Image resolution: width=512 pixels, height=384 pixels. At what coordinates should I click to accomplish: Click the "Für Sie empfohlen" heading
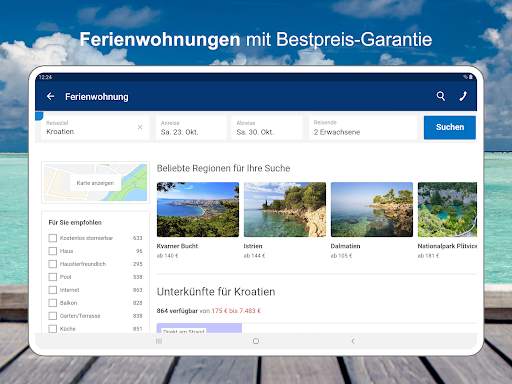point(75,222)
